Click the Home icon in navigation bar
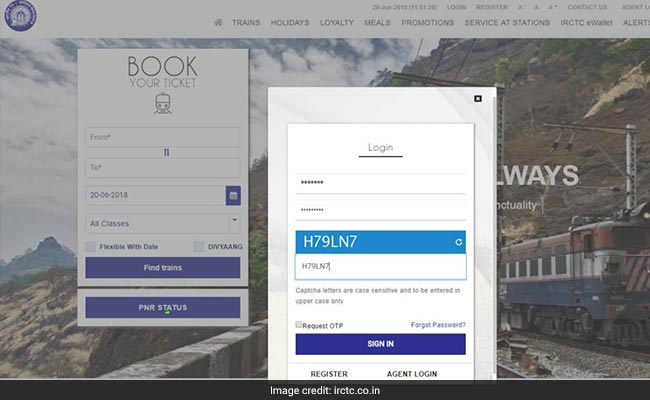Viewport: 650px width, 400px height. pos(218,22)
